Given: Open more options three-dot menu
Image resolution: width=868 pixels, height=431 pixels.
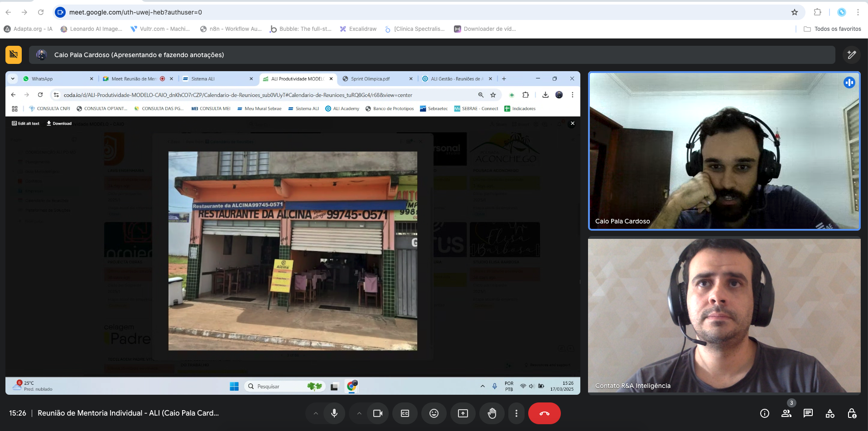Looking at the screenshot, I should [516, 413].
